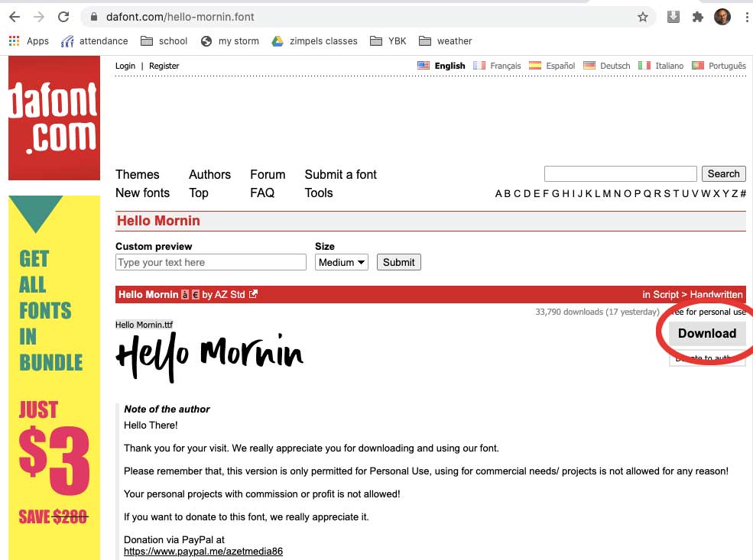The height and width of the screenshot is (560, 753).
Task: Open the Extensions puzzle icon
Action: [698, 18]
